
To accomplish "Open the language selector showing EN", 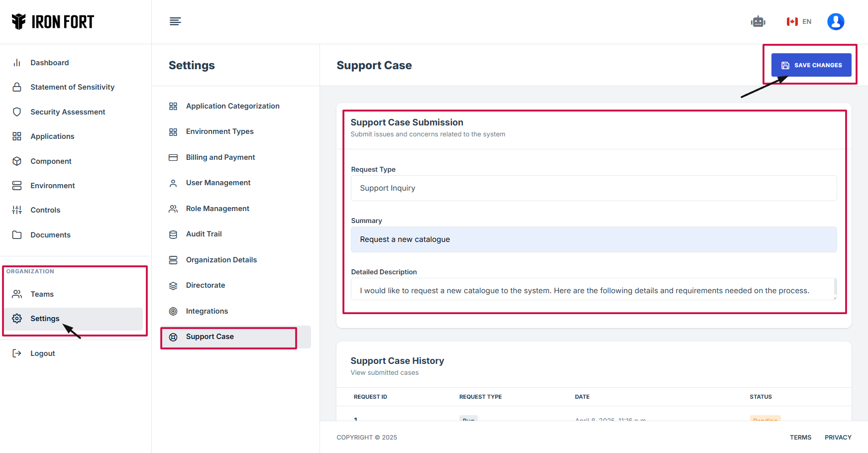I will point(799,21).
